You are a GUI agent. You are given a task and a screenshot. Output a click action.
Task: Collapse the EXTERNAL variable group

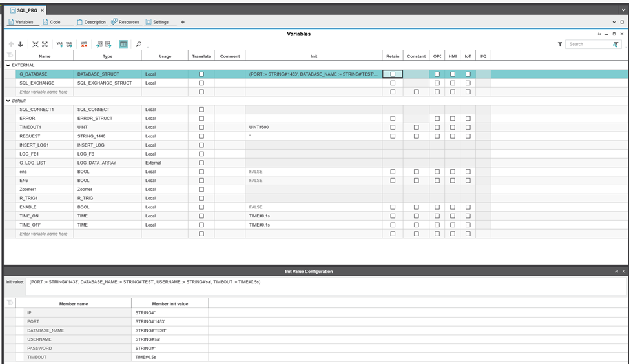click(8, 65)
